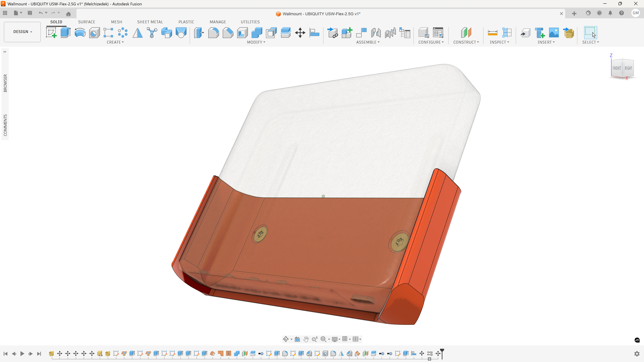Select the Zoom tool in navigation bar
This screenshot has width=644, height=362.
pyautogui.click(x=315, y=339)
